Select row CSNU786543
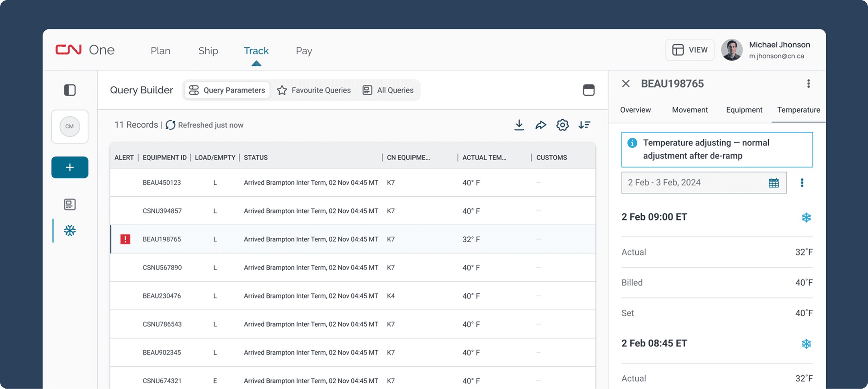This screenshot has width=868, height=389. click(353, 324)
